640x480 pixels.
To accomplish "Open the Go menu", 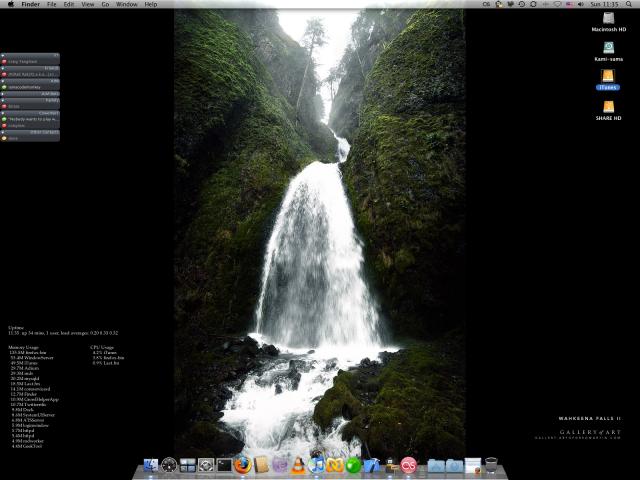I will (105, 4).
